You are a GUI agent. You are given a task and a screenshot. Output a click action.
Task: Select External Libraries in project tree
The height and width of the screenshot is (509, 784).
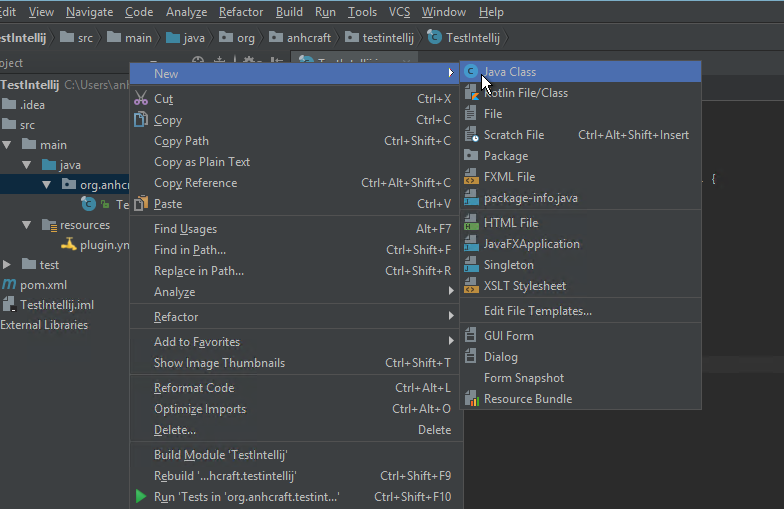pyautogui.click(x=44, y=325)
